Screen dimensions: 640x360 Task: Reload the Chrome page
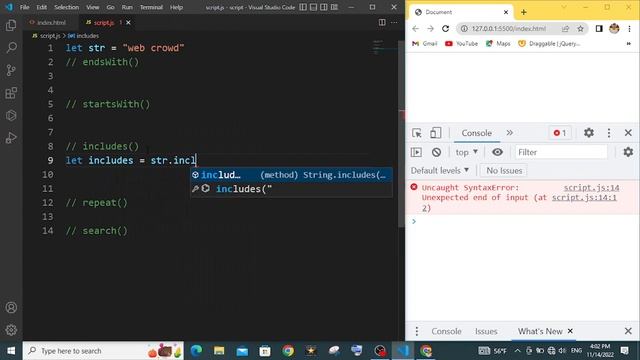445,29
